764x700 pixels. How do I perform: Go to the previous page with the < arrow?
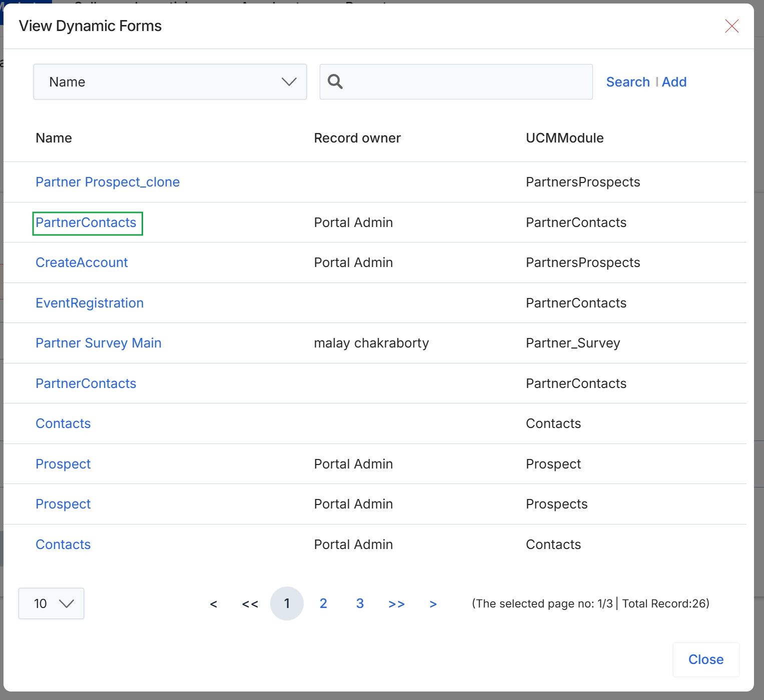coord(214,604)
